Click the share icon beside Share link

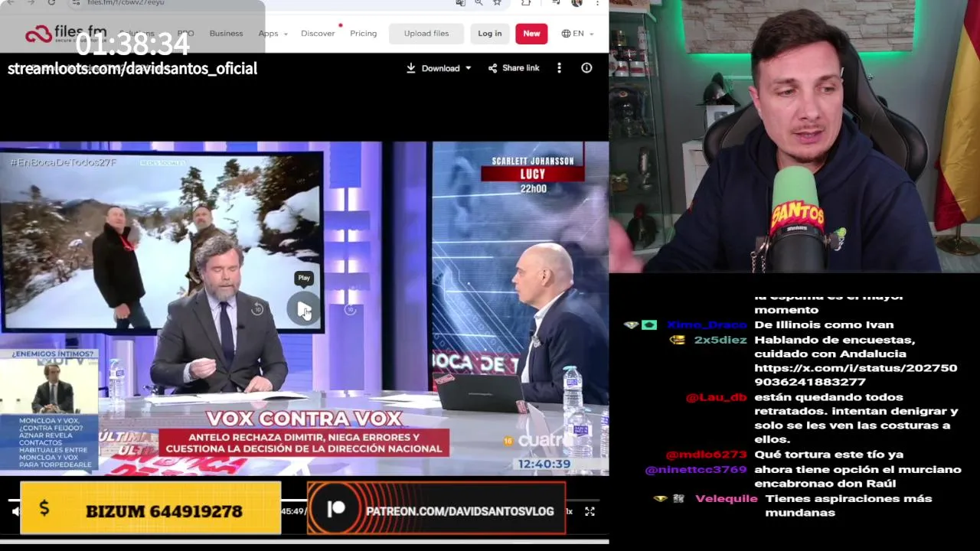pyautogui.click(x=492, y=68)
